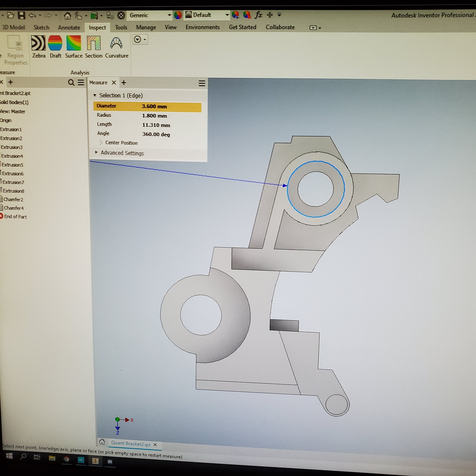Select the Diameter 3.600 mm row
The image size is (476, 476).
click(147, 107)
